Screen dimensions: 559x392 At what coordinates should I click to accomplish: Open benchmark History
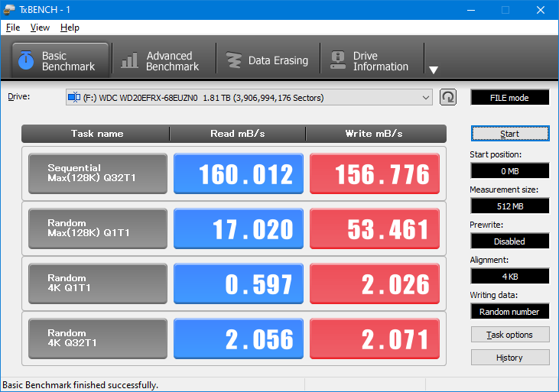(x=510, y=358)
